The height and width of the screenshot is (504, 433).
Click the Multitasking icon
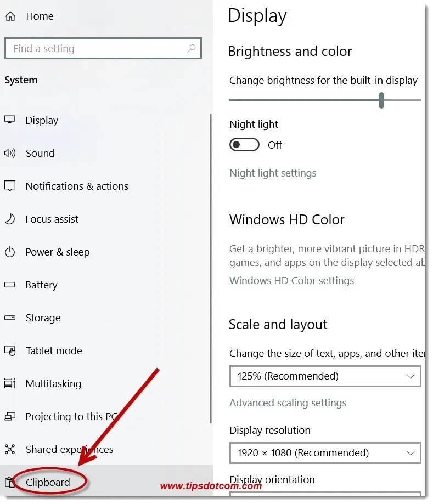point(10,383)
